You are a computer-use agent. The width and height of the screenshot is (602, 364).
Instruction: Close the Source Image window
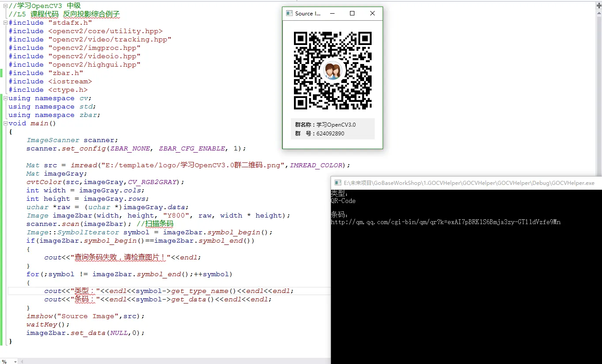(372, 13)
